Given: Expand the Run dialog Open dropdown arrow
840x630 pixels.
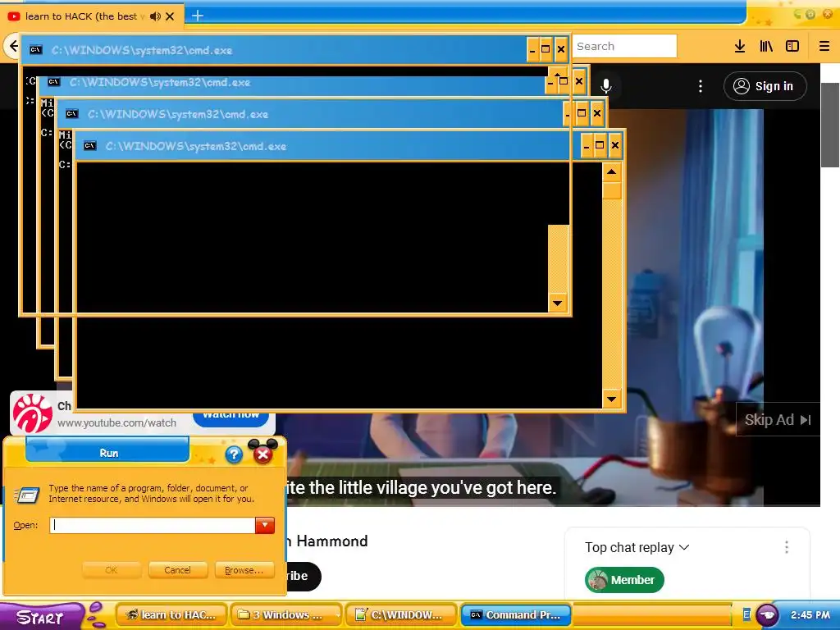Looking at the screenshot, I should tap(265, 525).
